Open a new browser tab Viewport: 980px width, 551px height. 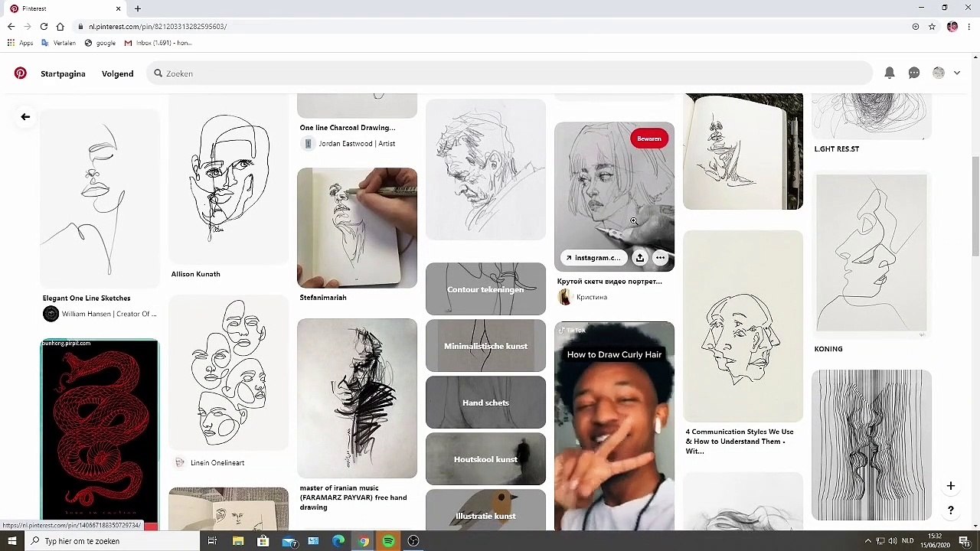pyautogui.click(x=138, y=8)
